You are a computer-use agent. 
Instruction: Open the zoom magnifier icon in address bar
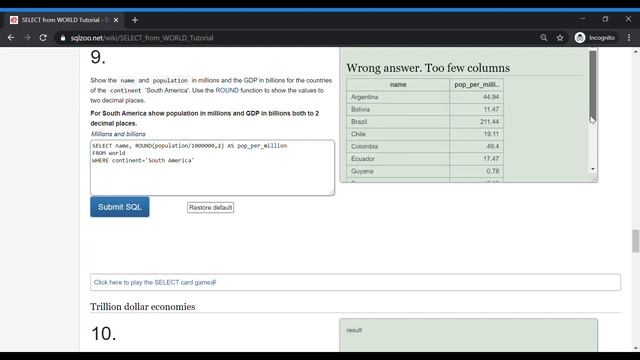544,38
